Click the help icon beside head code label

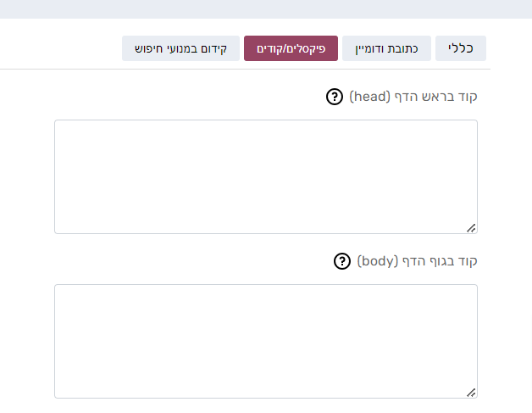335,97
